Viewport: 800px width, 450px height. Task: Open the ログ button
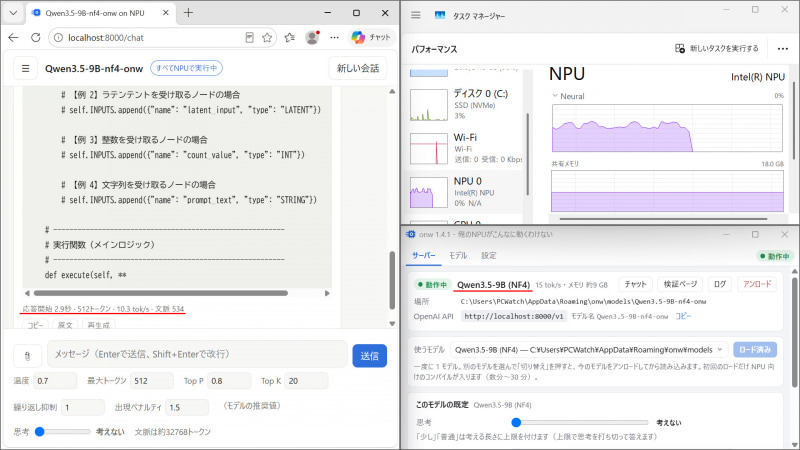719,284
